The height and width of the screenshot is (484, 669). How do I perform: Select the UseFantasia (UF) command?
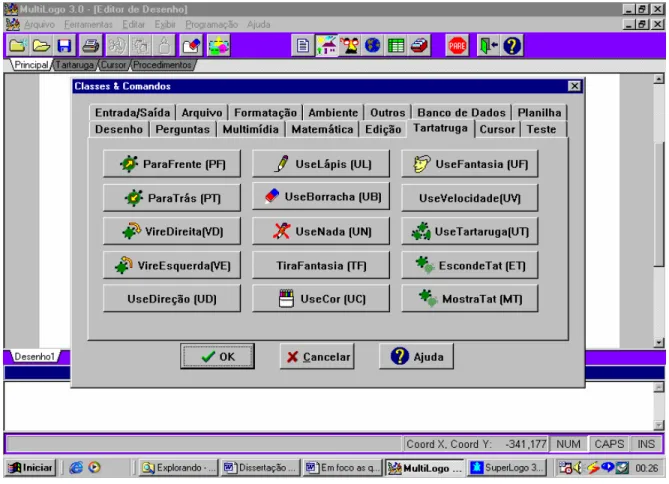[470, 164]
